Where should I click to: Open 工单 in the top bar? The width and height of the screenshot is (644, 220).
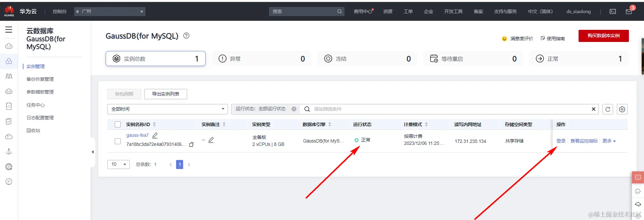[x=408, y=11]
